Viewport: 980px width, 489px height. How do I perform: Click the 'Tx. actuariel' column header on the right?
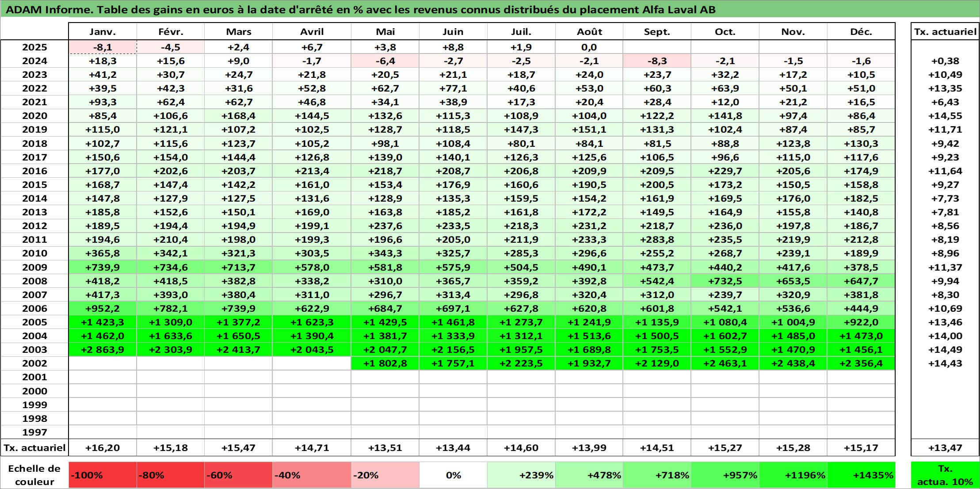click(x=945, y=31)
